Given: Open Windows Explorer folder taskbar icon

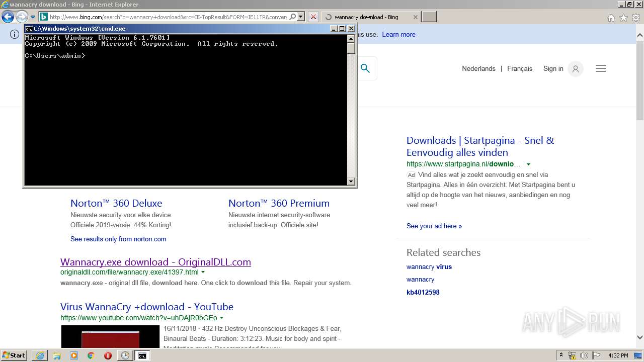Looking at the screenshot, I should coord(57,355).
